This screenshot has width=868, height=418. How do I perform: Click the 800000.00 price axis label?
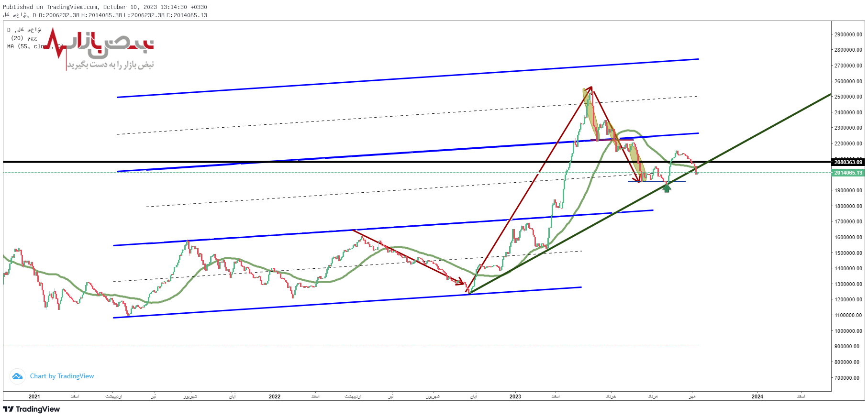coord(847,362)
